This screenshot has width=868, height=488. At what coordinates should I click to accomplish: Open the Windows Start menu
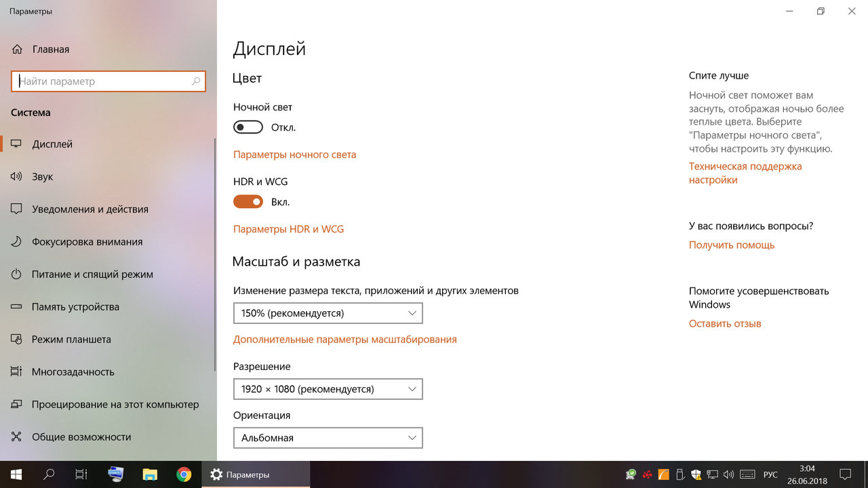[16, 474]
